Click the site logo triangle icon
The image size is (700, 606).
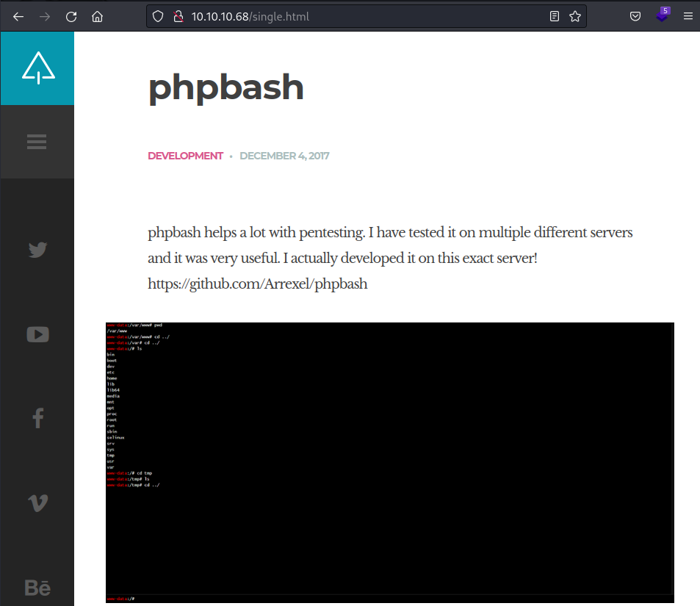pyautogui.click(x=38, y=68)
